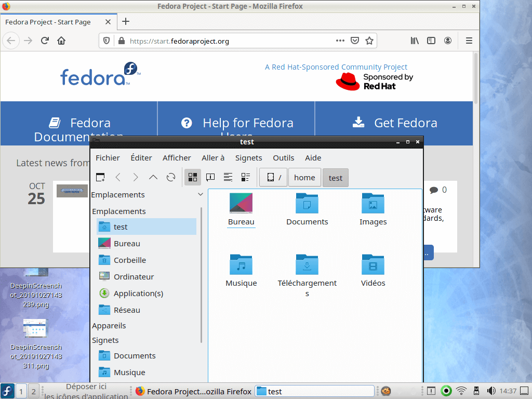This screenshot has height=399, width=532.
Task: Click the sidebar scrollbar in file manager
Action: tap(201, 275)
